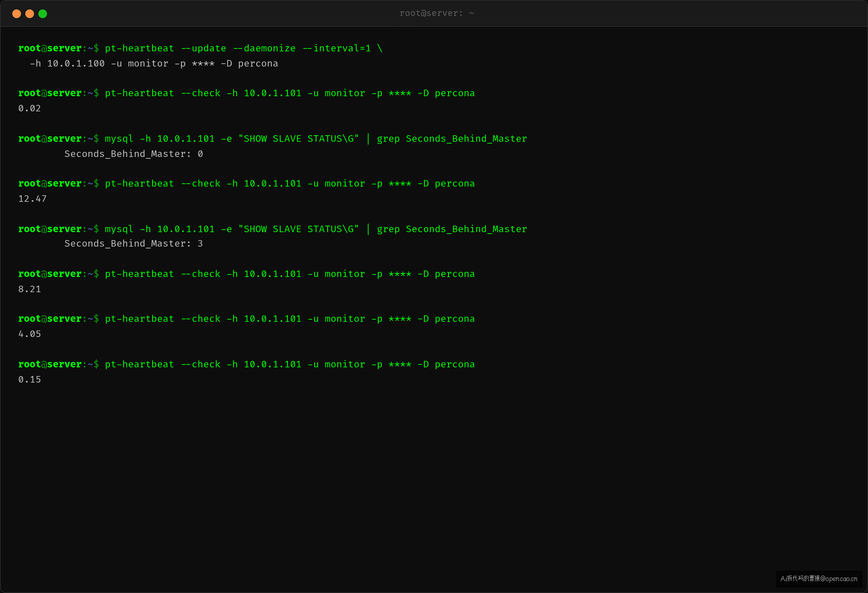
Task: Click the output Seconds_Behind_Master: 3
Action: tap(134, 244)
